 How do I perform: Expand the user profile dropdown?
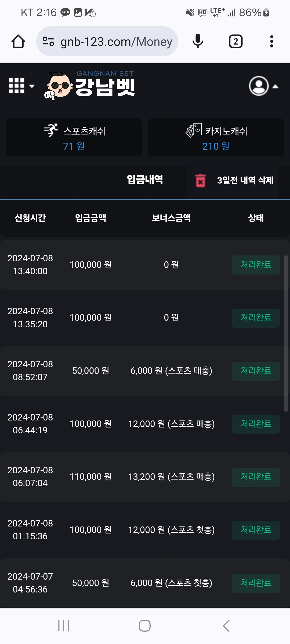coord(263,86)
